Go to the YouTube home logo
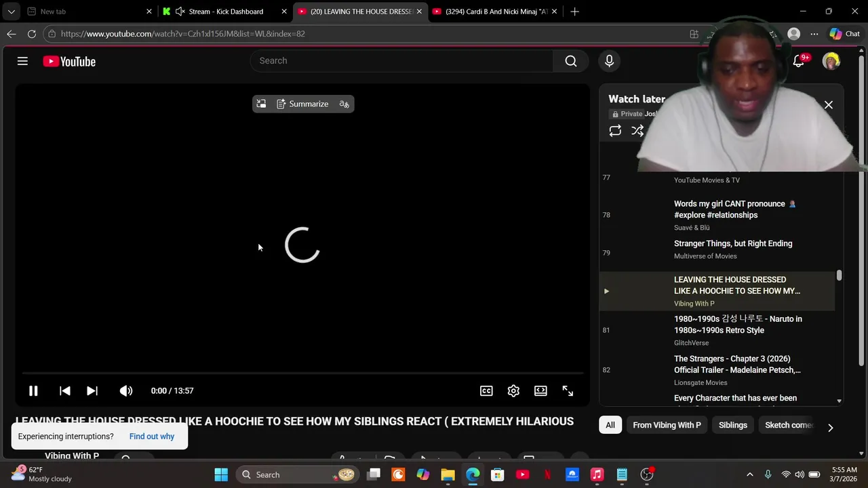 tap(69, 61)
